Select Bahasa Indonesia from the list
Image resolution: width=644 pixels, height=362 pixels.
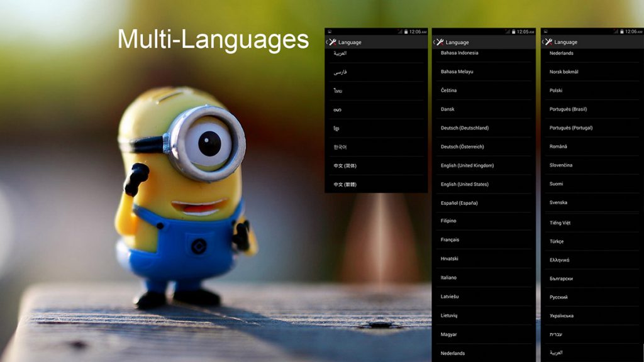coord(460,53)
